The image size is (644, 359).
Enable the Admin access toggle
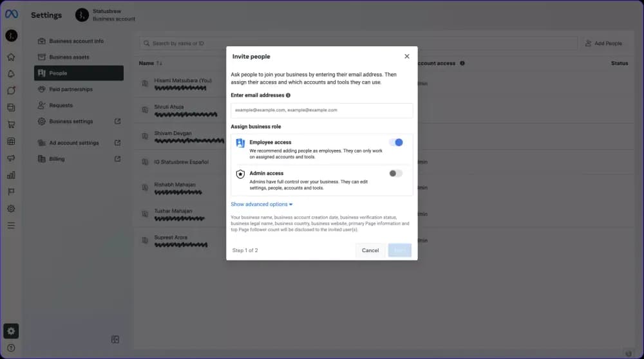tap(395, 173)
